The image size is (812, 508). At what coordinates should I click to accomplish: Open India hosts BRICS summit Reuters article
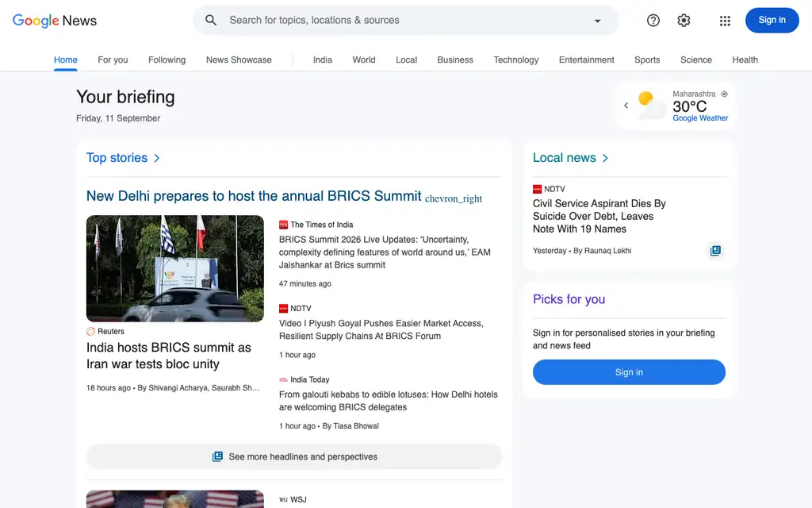pos(169,356)
